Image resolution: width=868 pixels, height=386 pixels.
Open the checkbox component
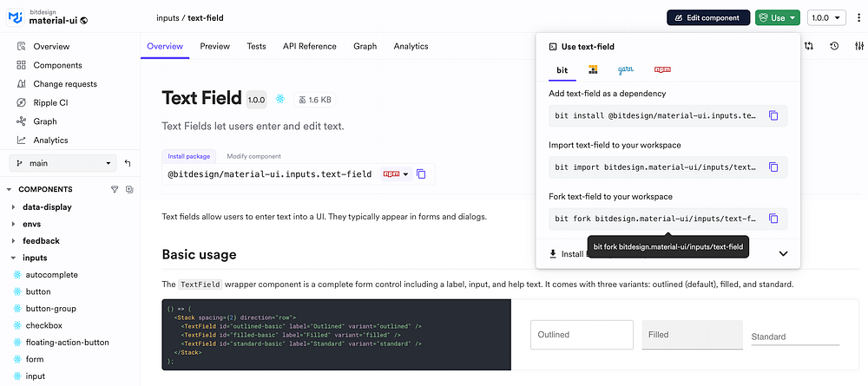pos(43,325)
